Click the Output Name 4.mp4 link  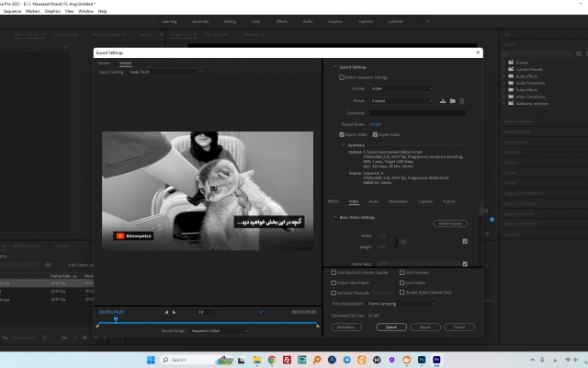point(375,123)
